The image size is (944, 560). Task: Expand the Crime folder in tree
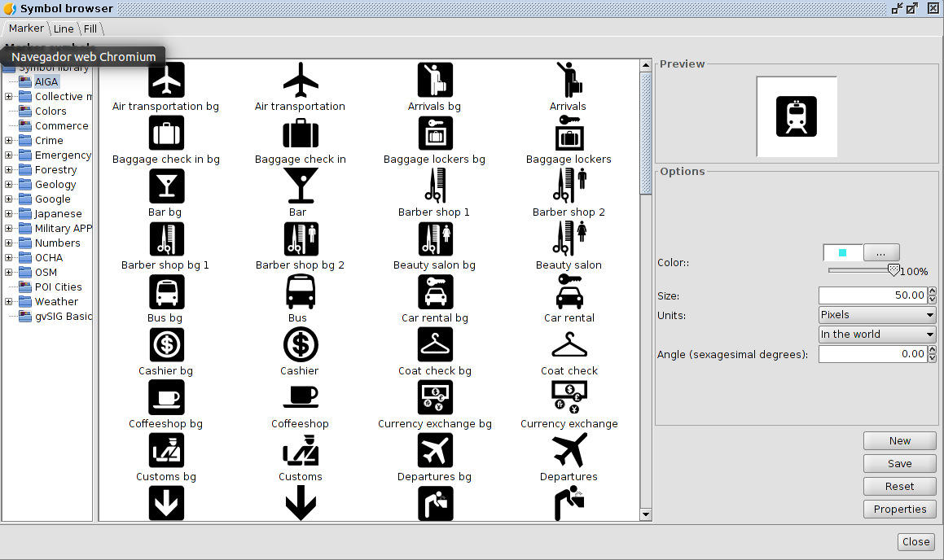tap(9, 141)
